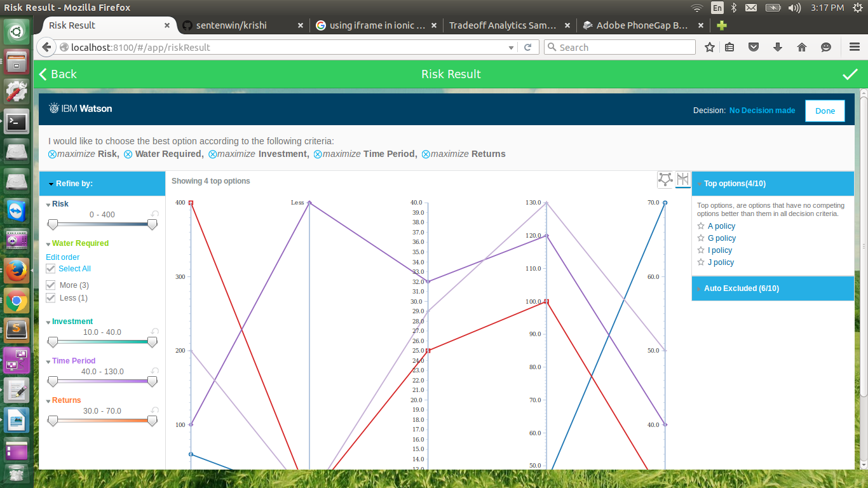Reset the Time Period range filter

(154, 371)
